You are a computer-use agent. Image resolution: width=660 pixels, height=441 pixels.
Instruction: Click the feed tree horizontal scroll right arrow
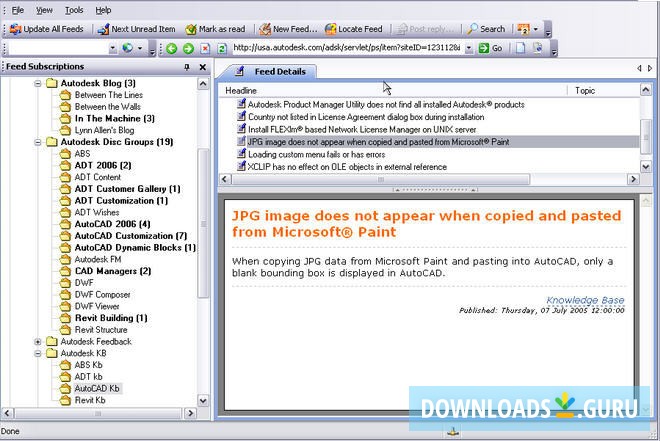(x=191, y=413)
